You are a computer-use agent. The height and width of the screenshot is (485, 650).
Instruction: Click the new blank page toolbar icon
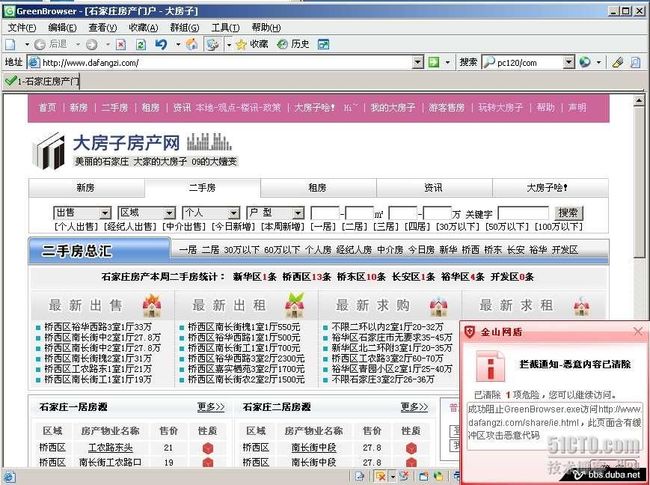coord(10,44)
